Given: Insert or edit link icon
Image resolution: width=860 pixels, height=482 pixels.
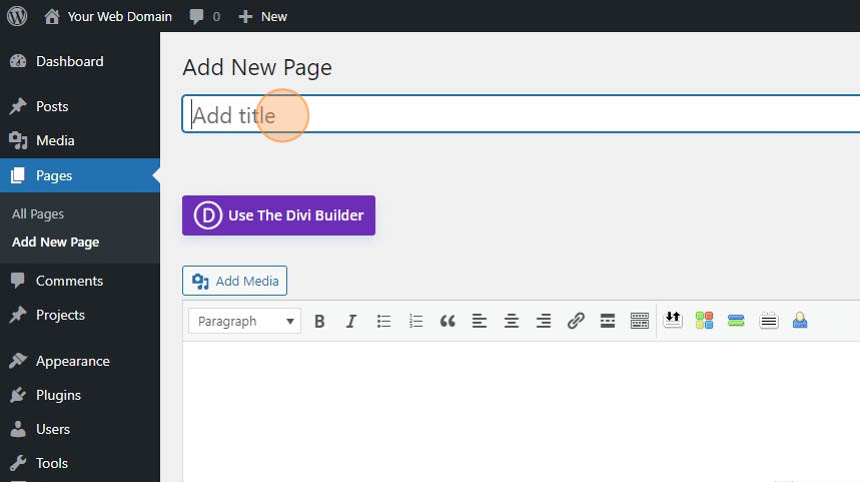Looking at the screenshot, I should point(575,321).
